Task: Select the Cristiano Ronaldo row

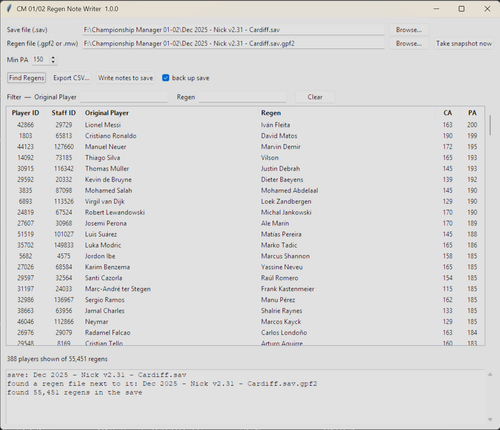Action: (x=245, y=136)
